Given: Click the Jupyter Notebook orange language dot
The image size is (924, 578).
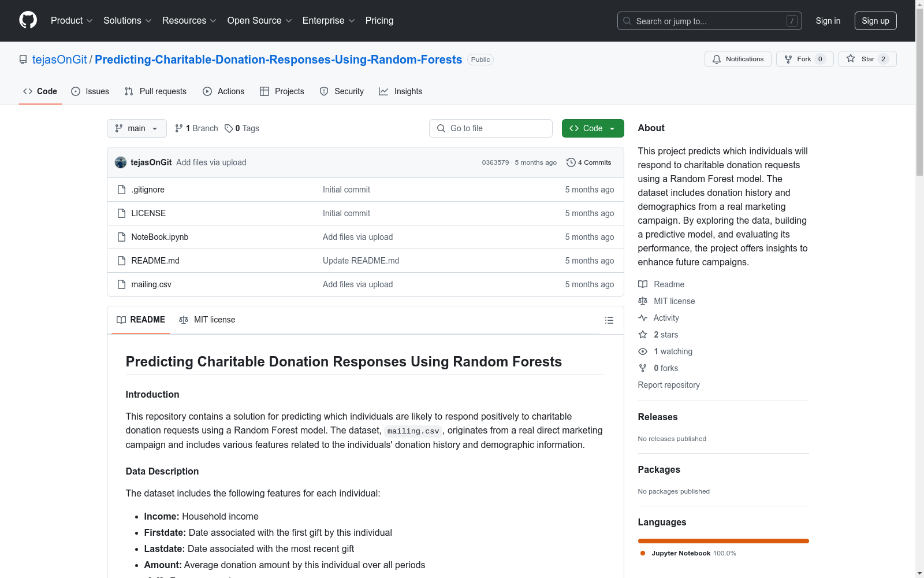Looking at the screenshot, I should [x=643, y=553].
